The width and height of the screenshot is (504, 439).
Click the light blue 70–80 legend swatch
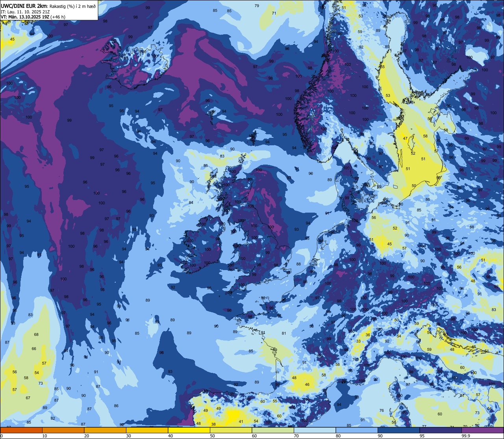point(315,430)
